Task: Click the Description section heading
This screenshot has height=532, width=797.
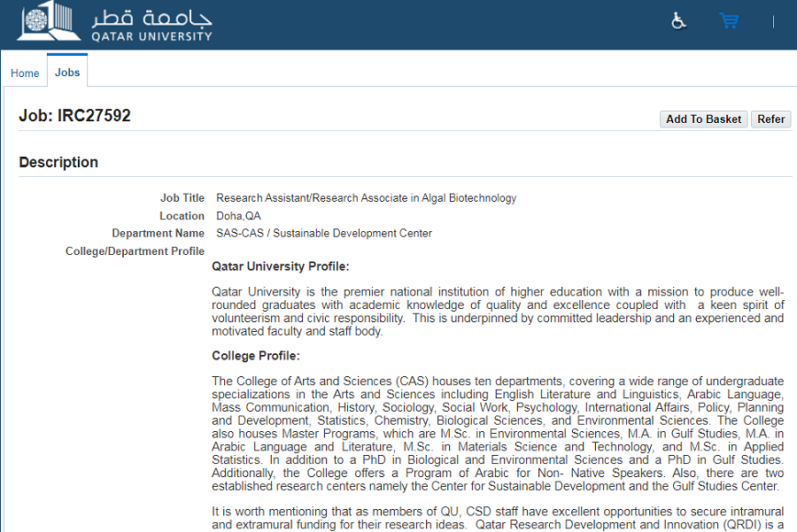Action: pyautogui.click(x=58, y=162)
